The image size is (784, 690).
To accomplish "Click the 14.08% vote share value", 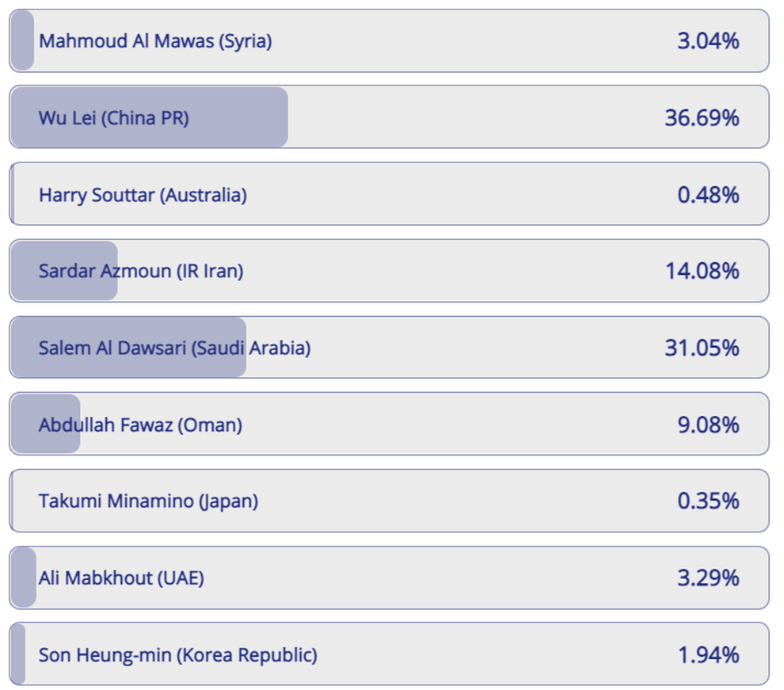I will [x=702, y=271].
